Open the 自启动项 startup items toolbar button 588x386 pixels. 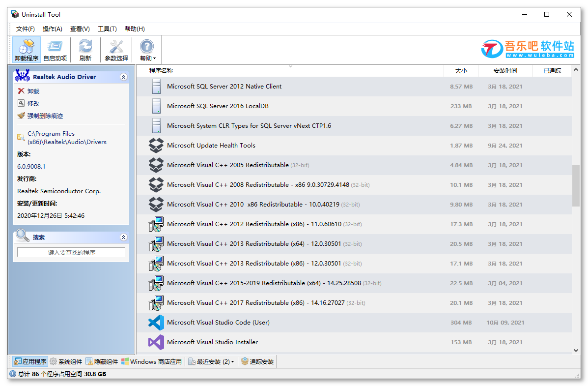(55, 49)
